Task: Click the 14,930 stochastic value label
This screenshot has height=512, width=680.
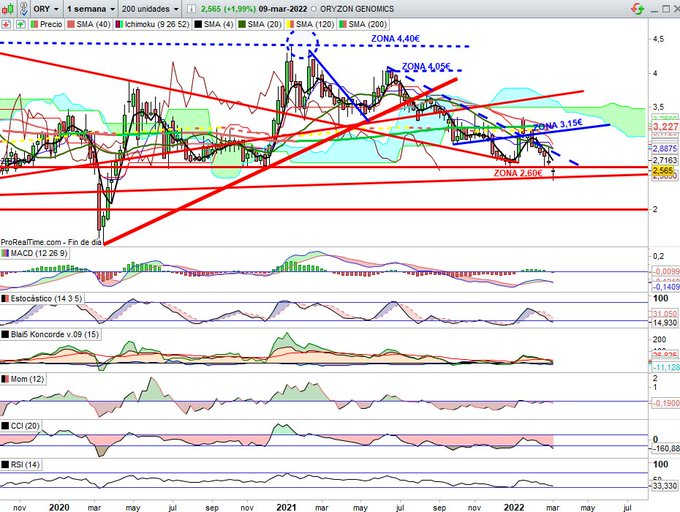Action: pos(665,323)
